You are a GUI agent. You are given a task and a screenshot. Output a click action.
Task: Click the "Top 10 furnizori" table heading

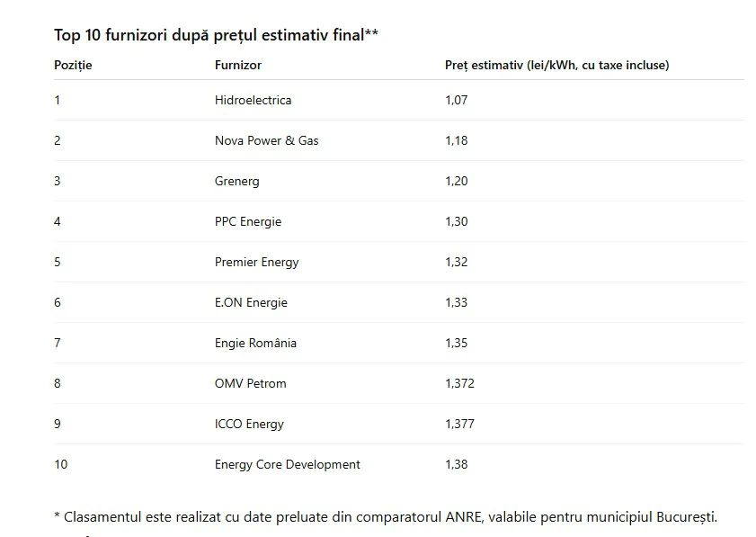click(216, 35)
